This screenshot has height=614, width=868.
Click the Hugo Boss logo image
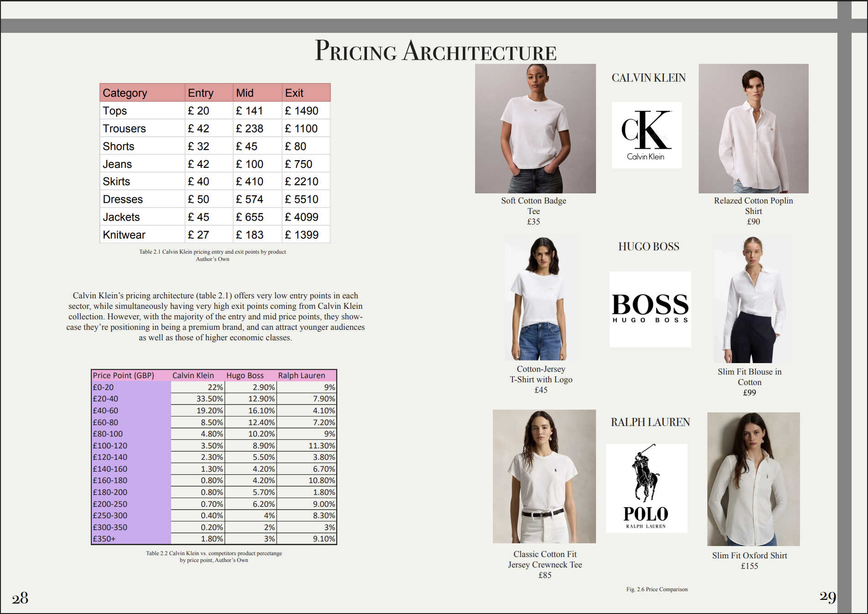(650, 309)
